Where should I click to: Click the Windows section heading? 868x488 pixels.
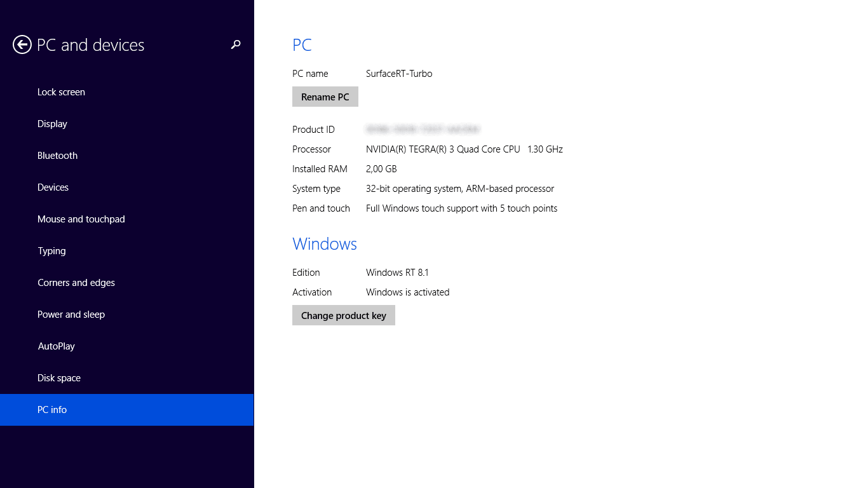tap(324, 243)
